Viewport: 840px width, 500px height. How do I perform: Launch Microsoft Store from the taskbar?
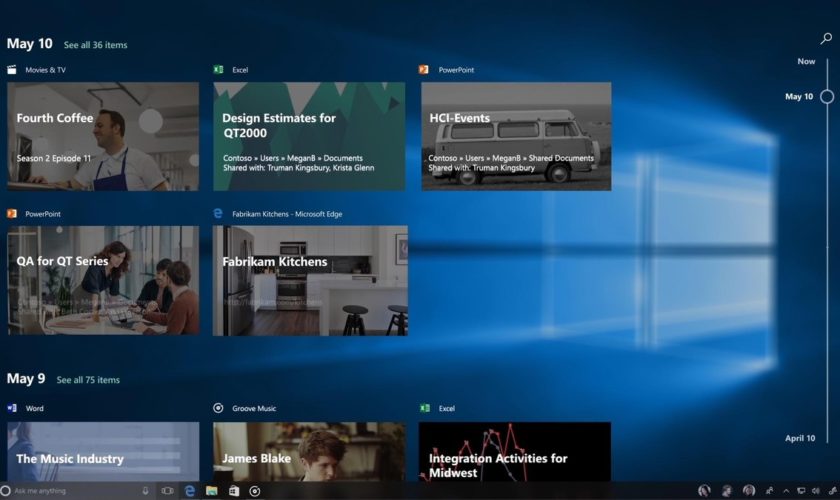pos(233,491)
